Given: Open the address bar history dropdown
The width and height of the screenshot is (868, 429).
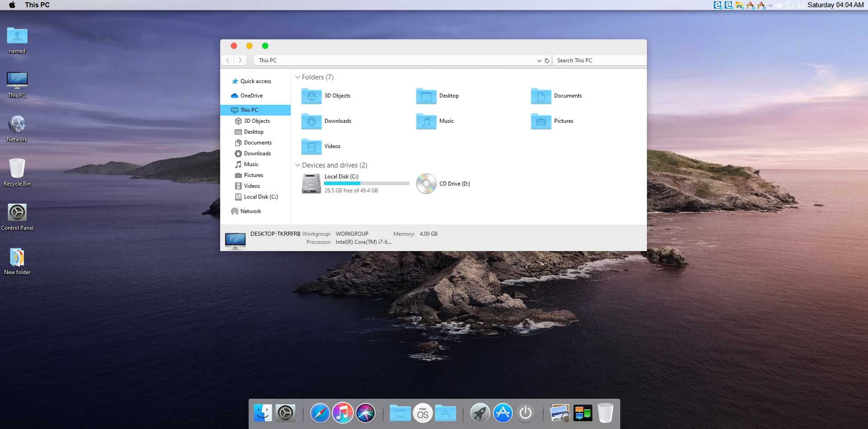Looking at the screenshot, I should (x=539, y=61).
